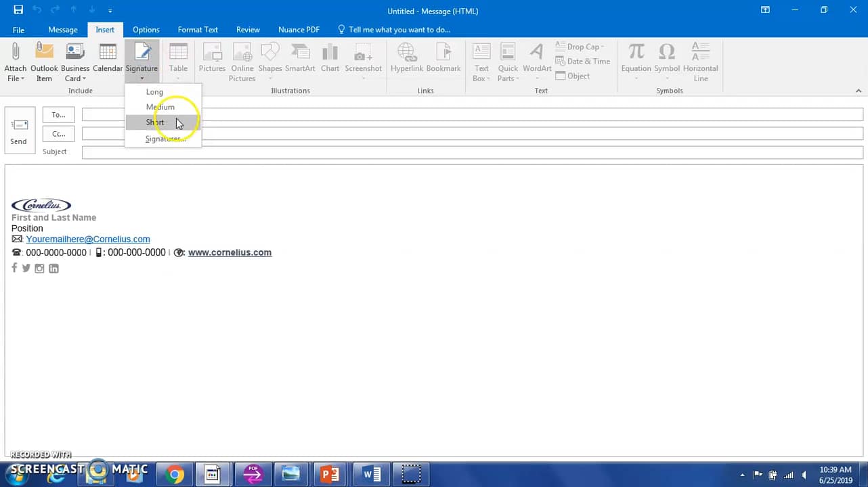Image resolution: width=868 pixels, height=487 pixels.
Task: Open PowerPoint from taskbar
Action: coord(330,475)
